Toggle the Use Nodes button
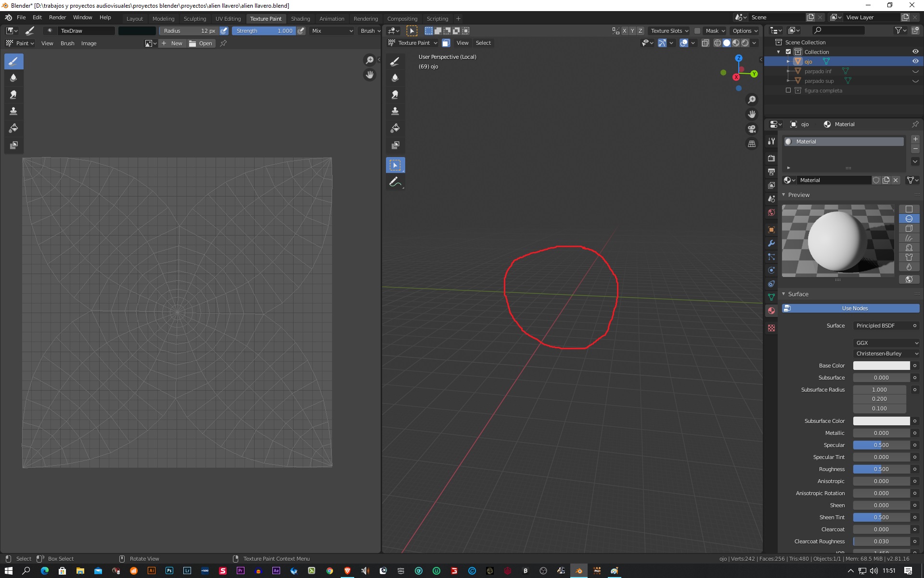Screen dimensions: 924x578 (850, 308)
